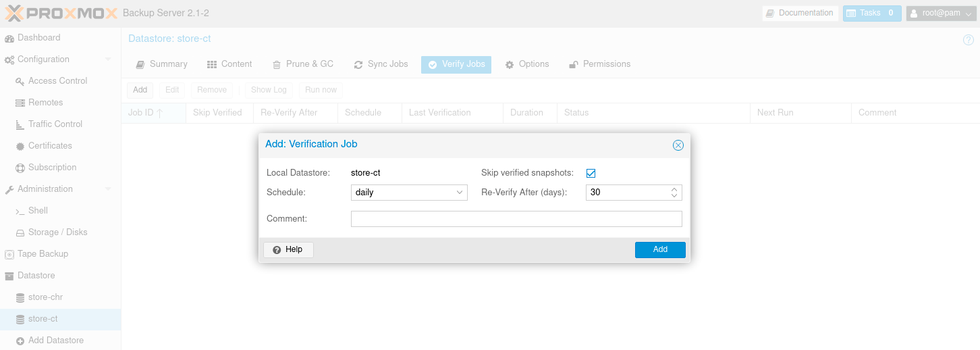Open the Tasks list button

871,13
